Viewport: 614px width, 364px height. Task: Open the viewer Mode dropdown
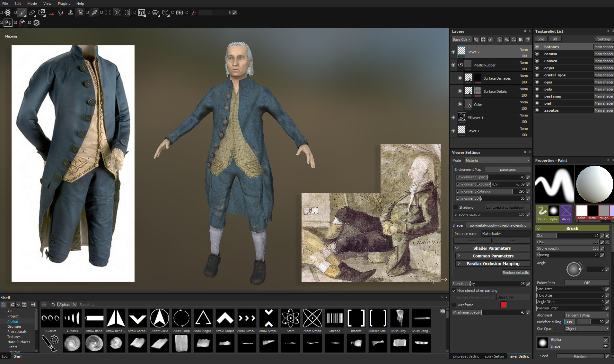click(497, 160)
